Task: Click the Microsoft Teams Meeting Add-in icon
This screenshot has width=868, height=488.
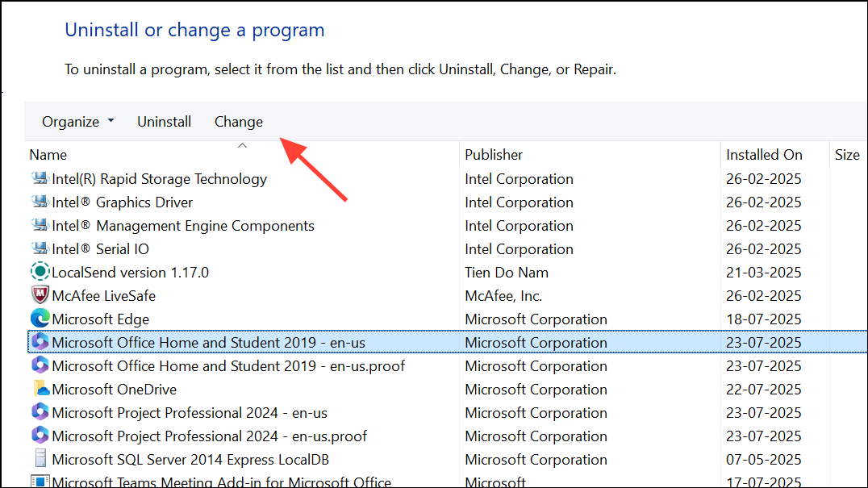Action: (x=40, y=482)
